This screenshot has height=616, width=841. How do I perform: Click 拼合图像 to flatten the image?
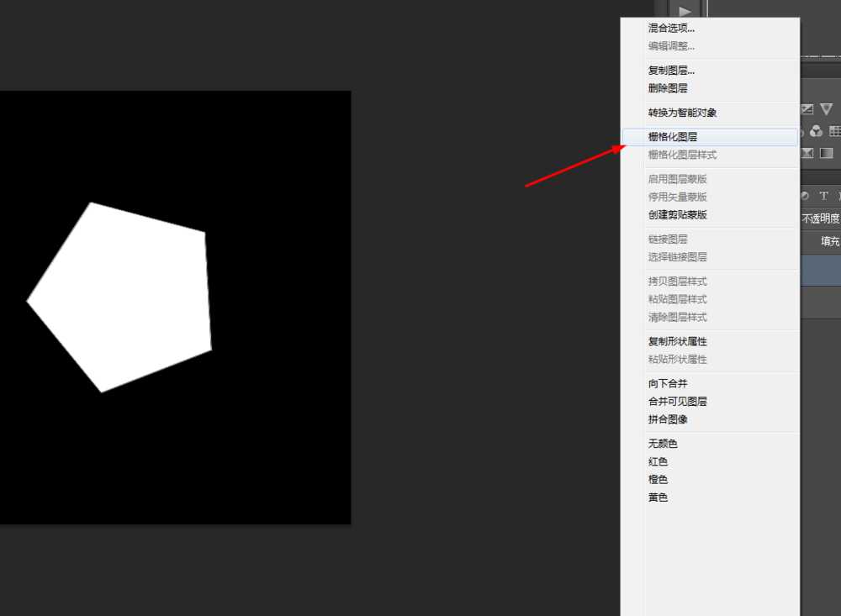tap(667, 419)
